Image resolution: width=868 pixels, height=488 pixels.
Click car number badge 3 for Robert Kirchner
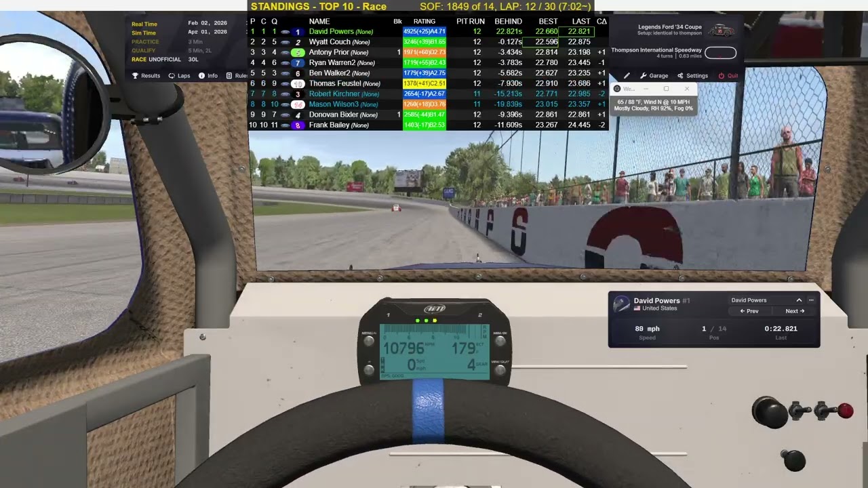pyautogui.click(x=297, y=94)
